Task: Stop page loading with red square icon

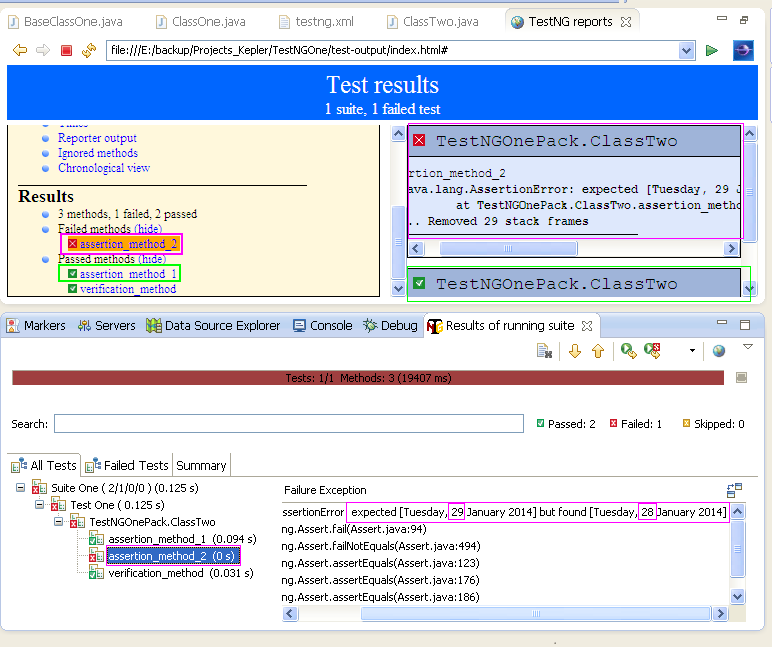Action: point(66,50)
